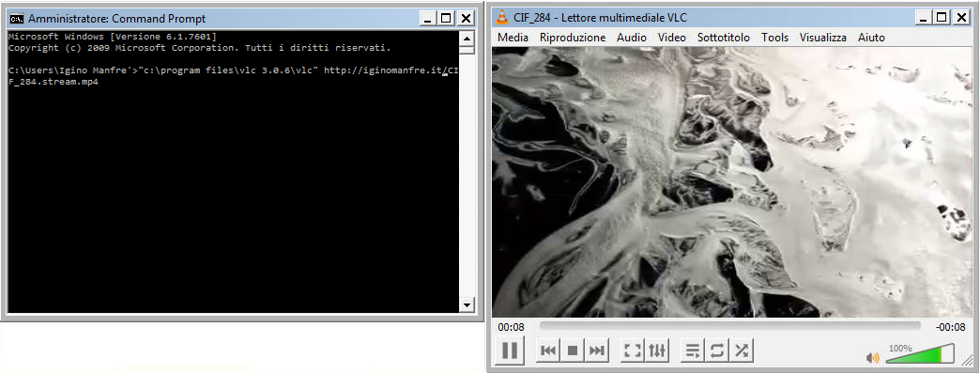Pause the video playback
Screen dimensions: 980x374
pyautogui.click(x=510, y=351)
